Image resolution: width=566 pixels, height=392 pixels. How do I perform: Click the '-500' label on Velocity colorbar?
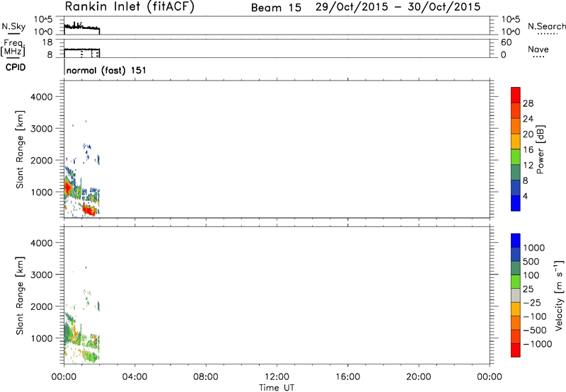535,330
